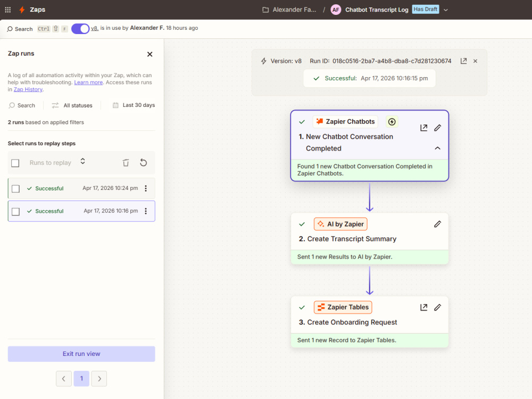The height and width of the screenshot is (399, 532).
Task: Follow the Learn more link
Action: (88, 82)
